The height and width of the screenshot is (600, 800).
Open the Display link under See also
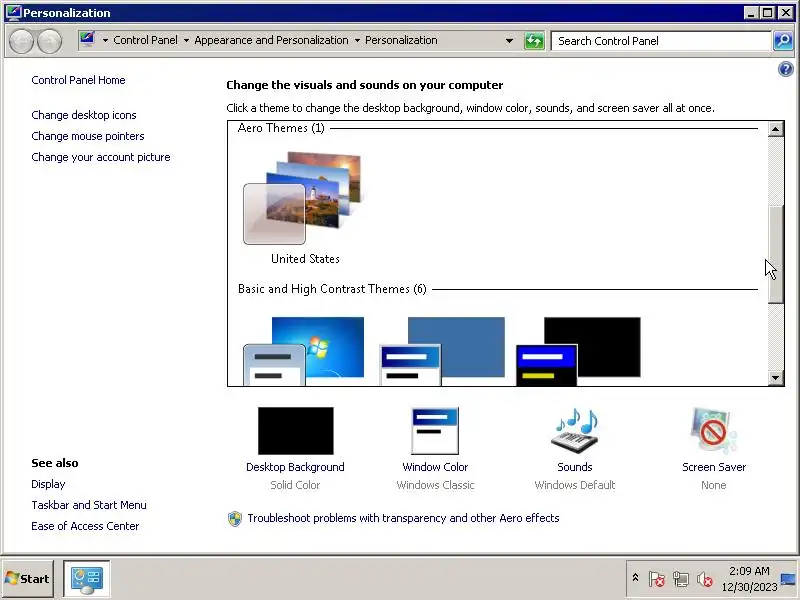[48, 484]
